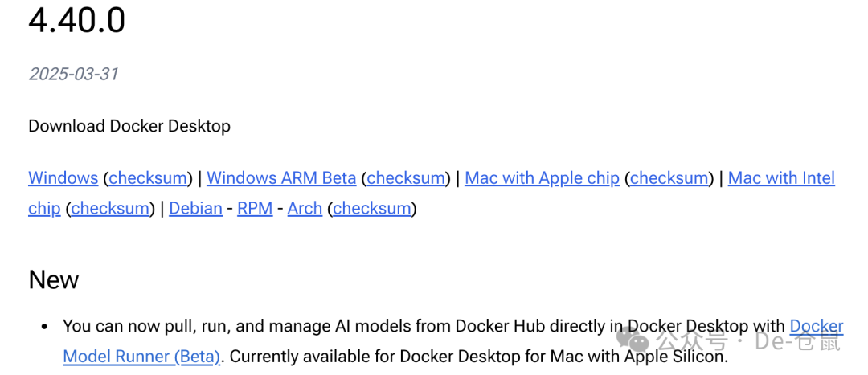Open the Windows ARM Beta download link
This screenshot has width=868, height=375.
(281, 178)
